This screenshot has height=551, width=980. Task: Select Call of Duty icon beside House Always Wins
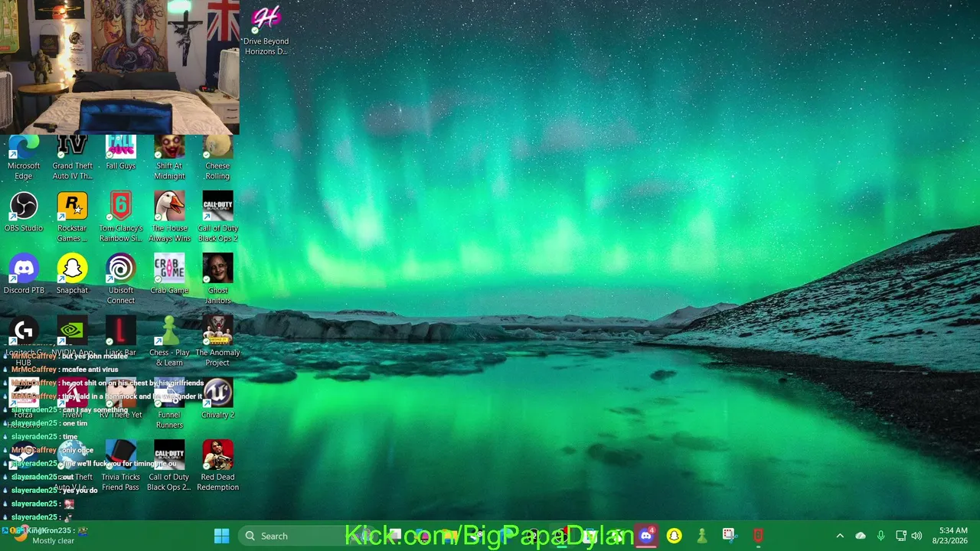pos(217,217)
